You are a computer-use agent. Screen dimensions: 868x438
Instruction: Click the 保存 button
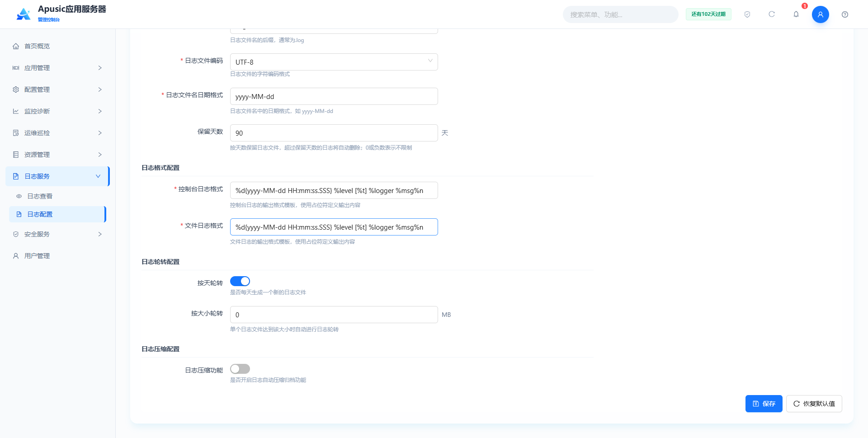point(764,404)
